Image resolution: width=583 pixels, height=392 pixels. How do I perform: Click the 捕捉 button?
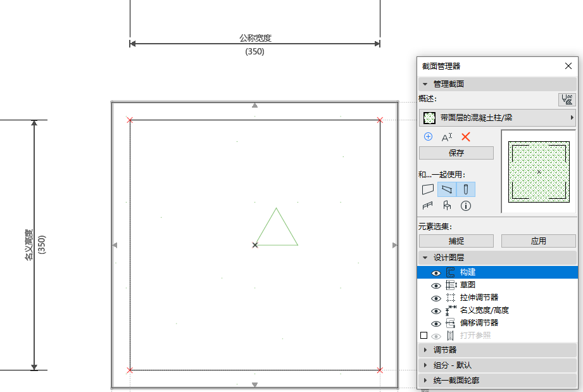tap(456, 241)
